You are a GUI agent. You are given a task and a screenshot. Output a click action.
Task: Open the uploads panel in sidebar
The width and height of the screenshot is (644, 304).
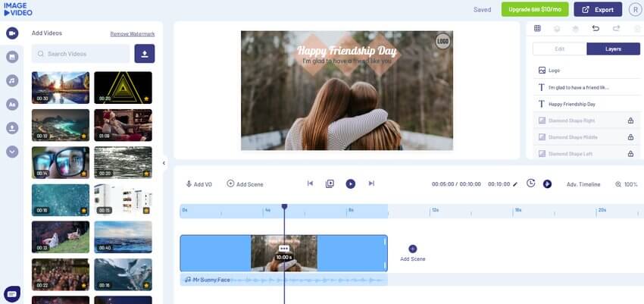pos(12,128)
